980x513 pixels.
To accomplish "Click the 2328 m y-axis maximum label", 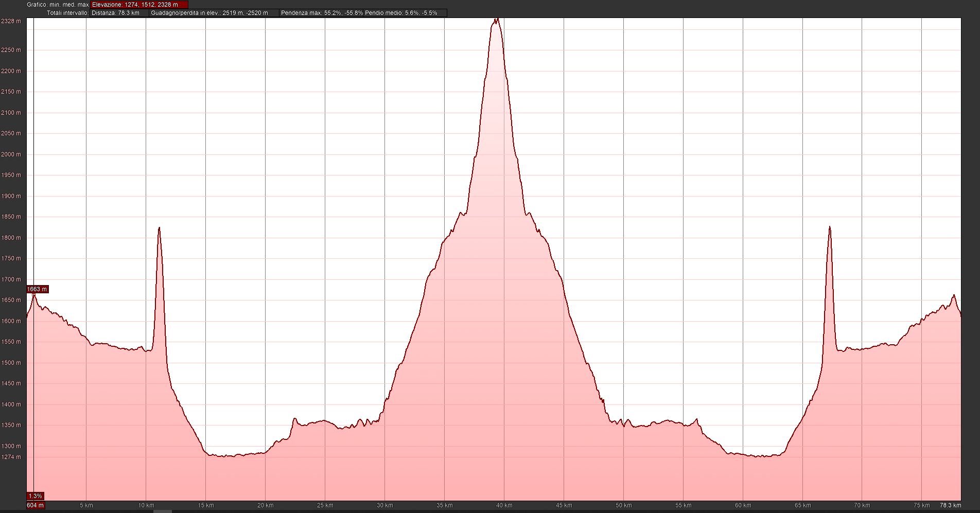I will [x=11, y=21].
